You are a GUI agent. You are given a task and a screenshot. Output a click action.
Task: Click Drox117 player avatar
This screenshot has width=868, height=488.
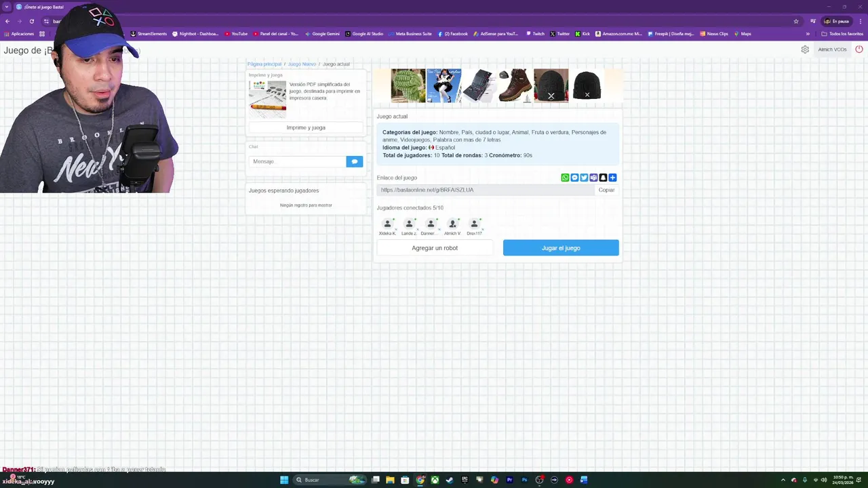click(474, 224)
